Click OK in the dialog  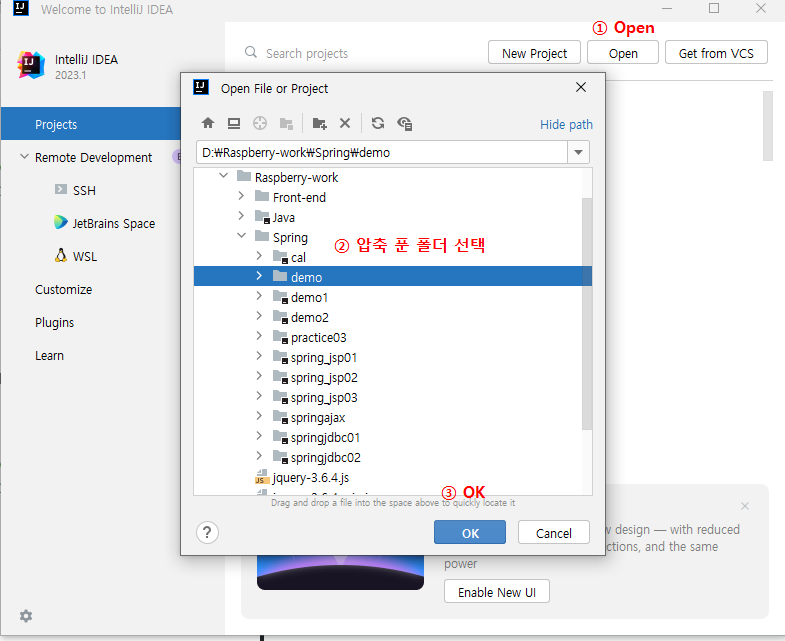470,532
